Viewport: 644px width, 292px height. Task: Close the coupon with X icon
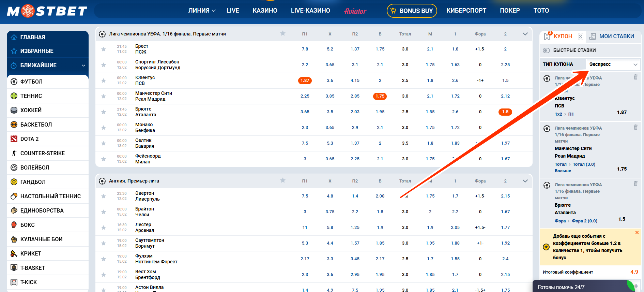point(581,36)
